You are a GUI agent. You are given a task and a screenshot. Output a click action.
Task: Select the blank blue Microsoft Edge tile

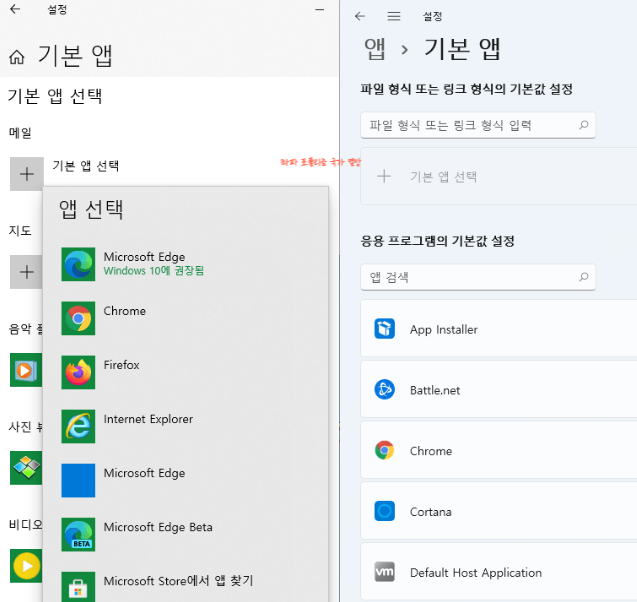pyautogui.click(x=78, y=480)
